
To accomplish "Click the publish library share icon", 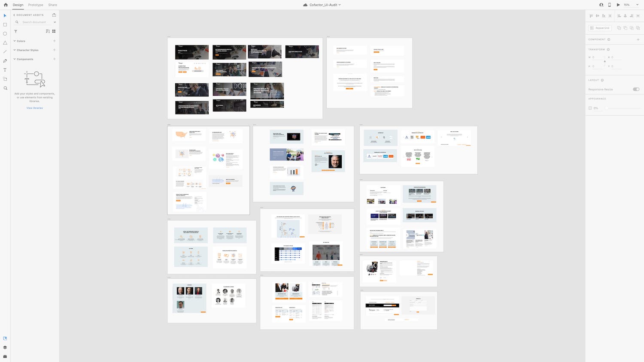I will pyautogui.click(x=54, y=15).
